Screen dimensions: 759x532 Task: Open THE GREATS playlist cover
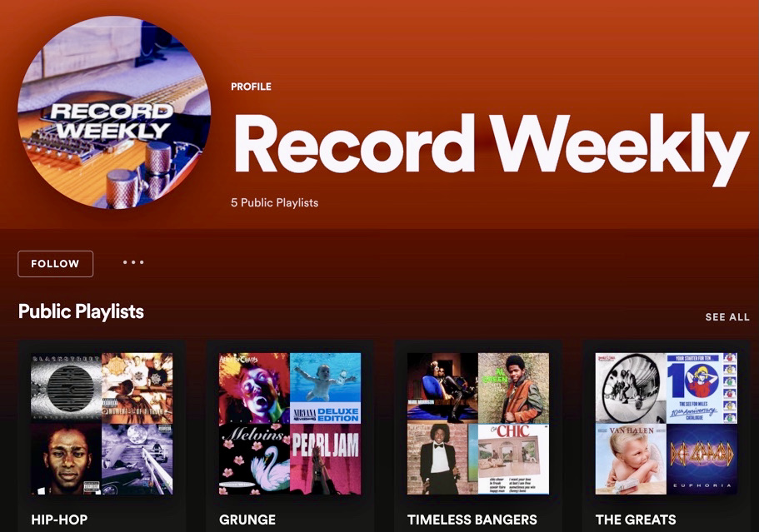pos(666,424)
